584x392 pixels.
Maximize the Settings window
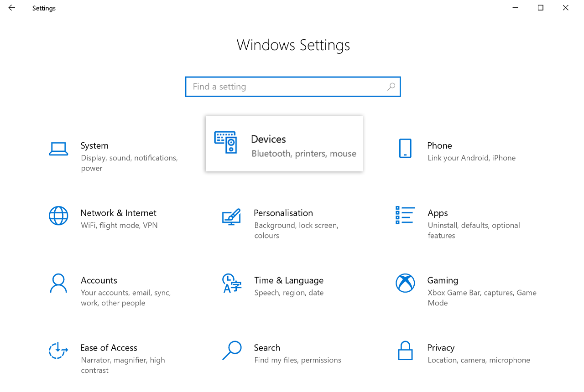(x=541, y=8)
